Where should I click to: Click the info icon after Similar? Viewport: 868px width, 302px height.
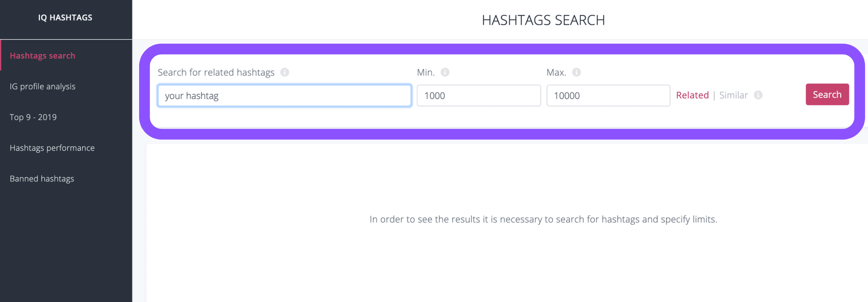[x=758, y=95]
